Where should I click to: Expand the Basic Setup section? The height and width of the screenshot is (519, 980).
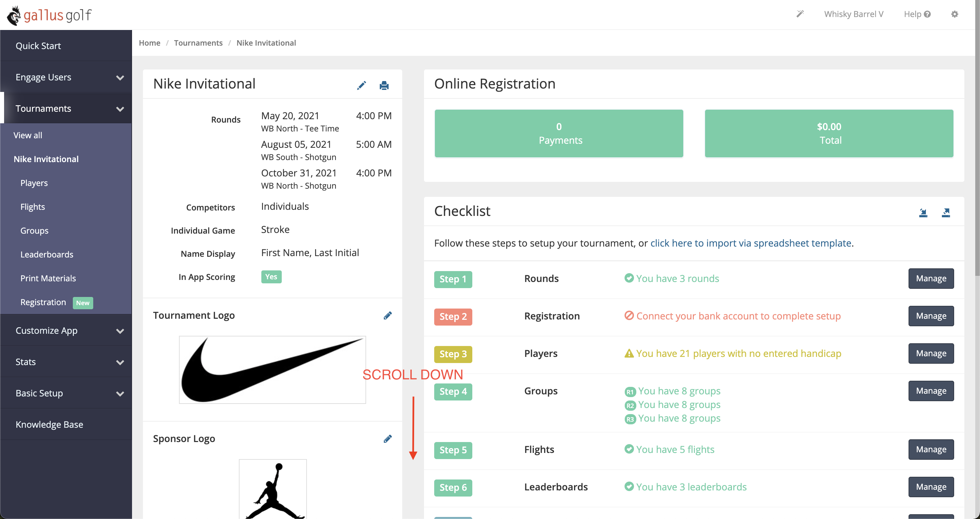click(x=66, y=393)
